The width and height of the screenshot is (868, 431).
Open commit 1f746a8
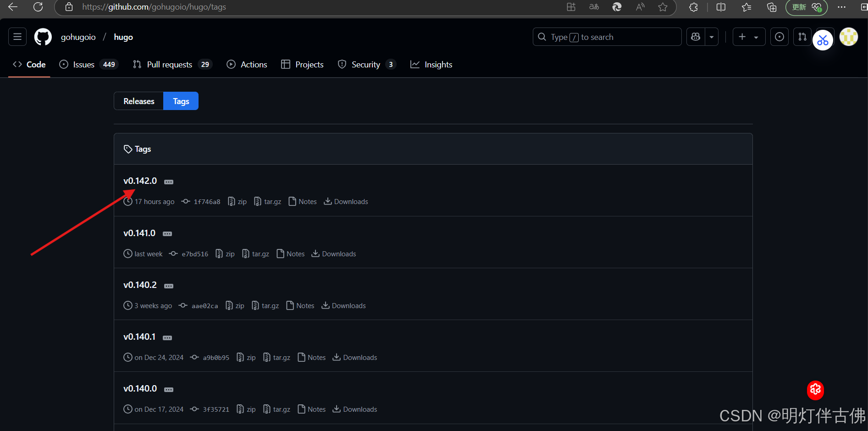pyautogui.click(x=201, y=201)
